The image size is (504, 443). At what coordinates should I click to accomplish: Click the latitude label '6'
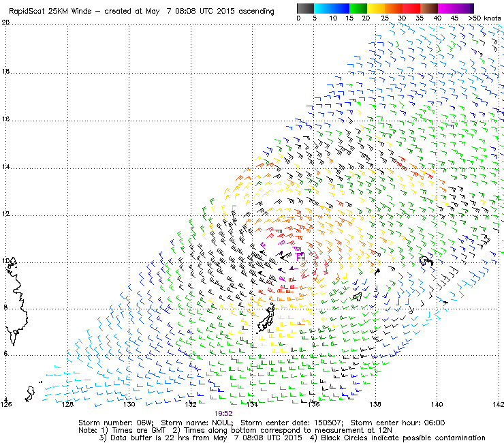5,353
